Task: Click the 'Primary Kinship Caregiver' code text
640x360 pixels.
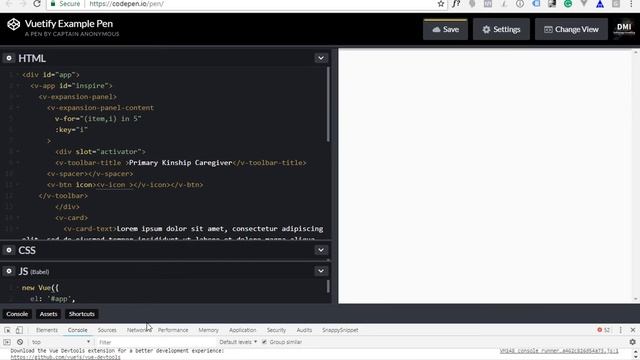Action: pos(180,162)
